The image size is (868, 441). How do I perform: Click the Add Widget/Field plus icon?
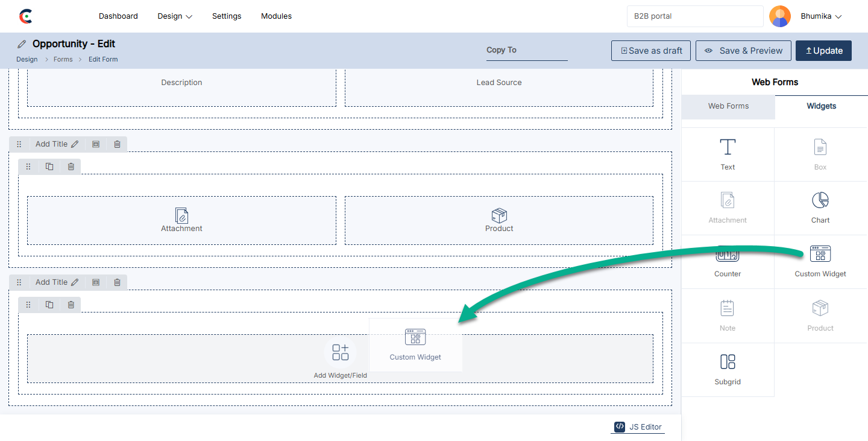pos(340,352)
